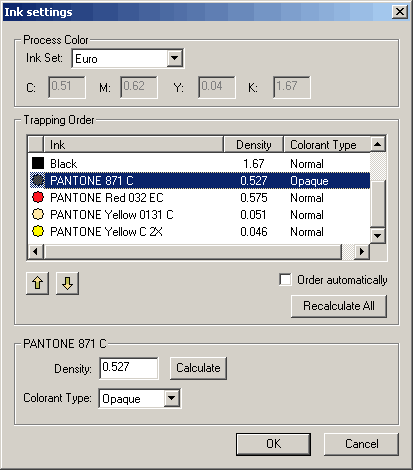Click the ink list scroll down arrow
The height and width of the screenshot is (470, 413).
(x=378, y=236)
